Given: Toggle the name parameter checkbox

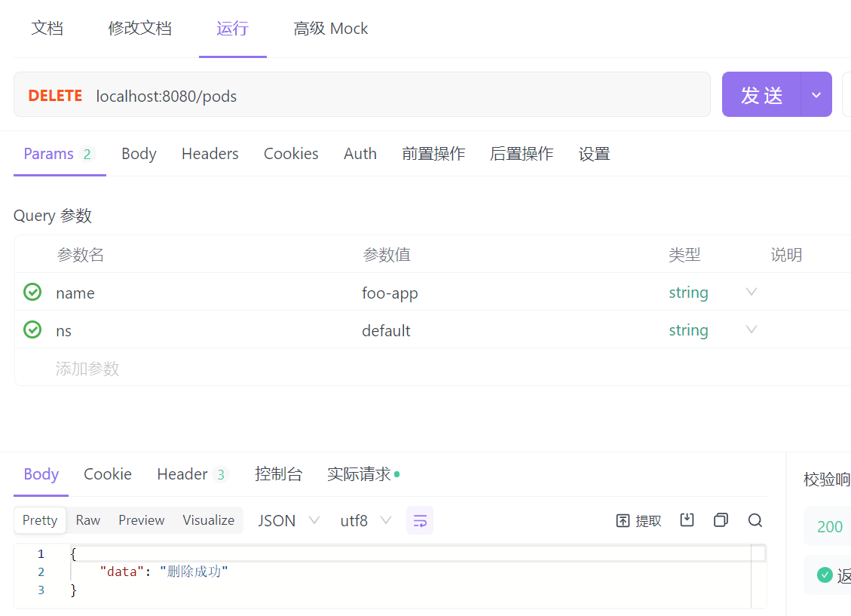Looking at the screenshot, I should (32, 293).
